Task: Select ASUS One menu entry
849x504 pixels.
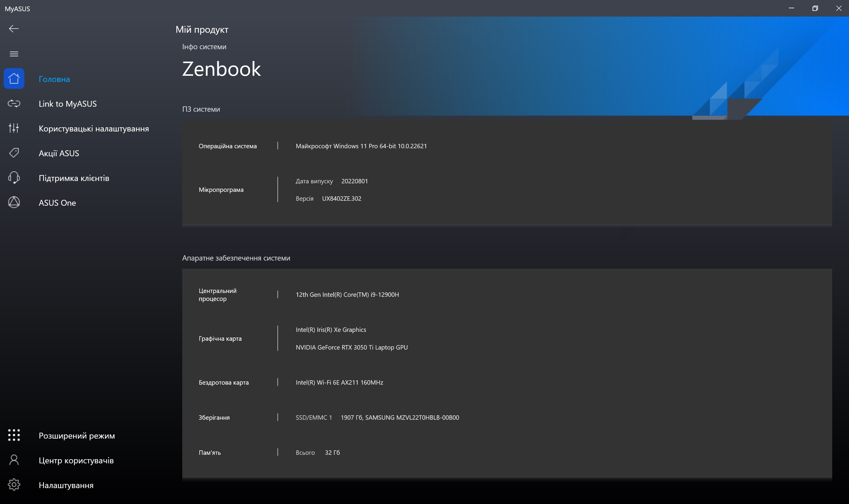Action: (x=57, y=203)
